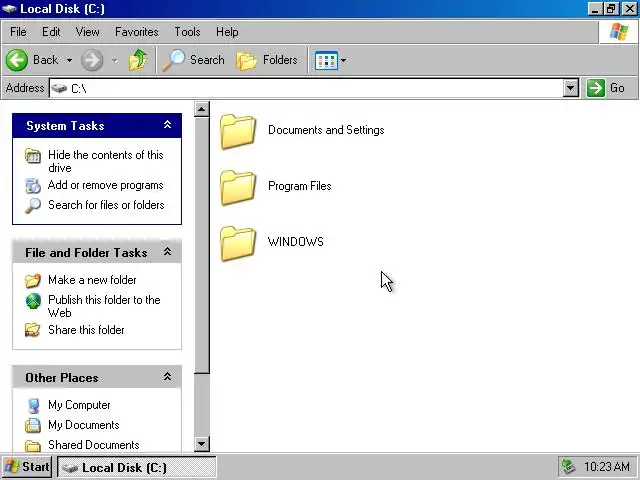Viewport: 640px width, 480px height.
Task: Click the Share this folder icon
Action: 33,330
